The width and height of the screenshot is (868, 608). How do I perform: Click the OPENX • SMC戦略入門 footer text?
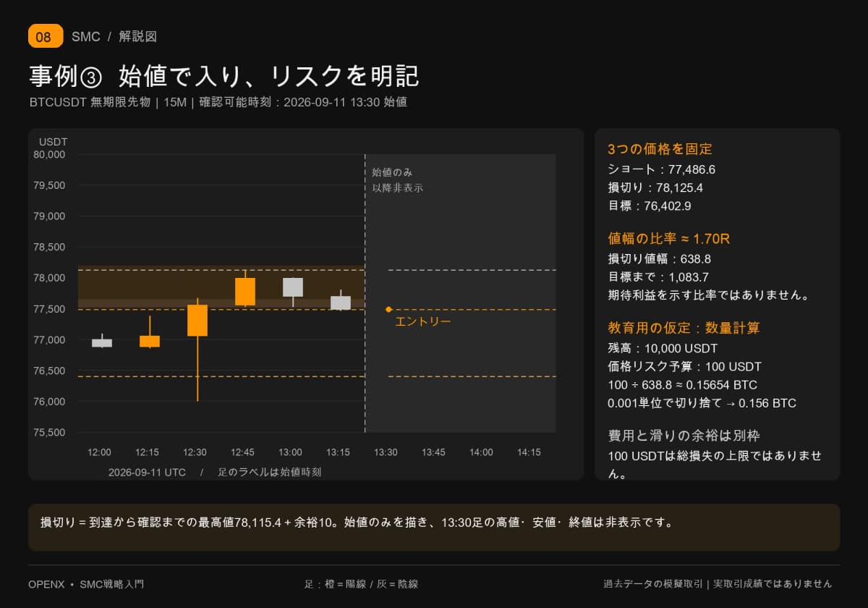click(86, 583)
